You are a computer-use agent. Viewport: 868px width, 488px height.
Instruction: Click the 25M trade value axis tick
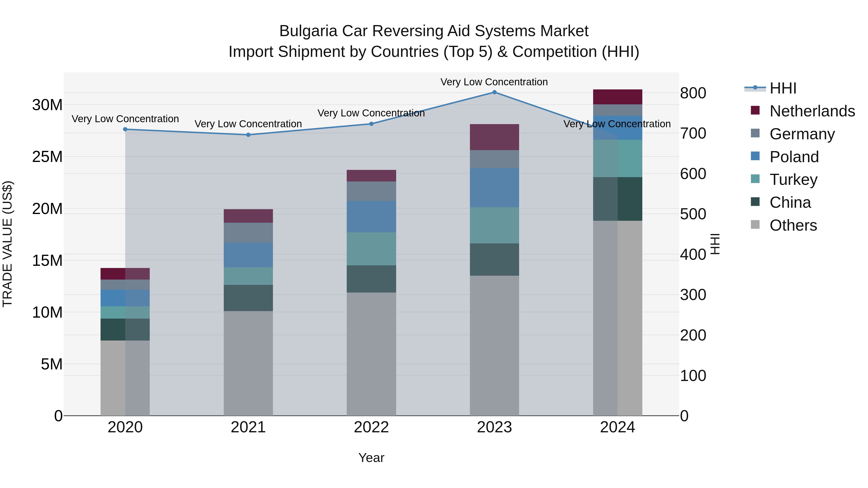click(47, 157)
